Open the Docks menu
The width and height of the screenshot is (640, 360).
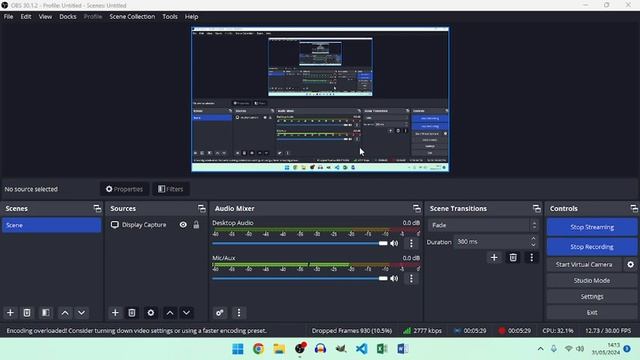68,17
